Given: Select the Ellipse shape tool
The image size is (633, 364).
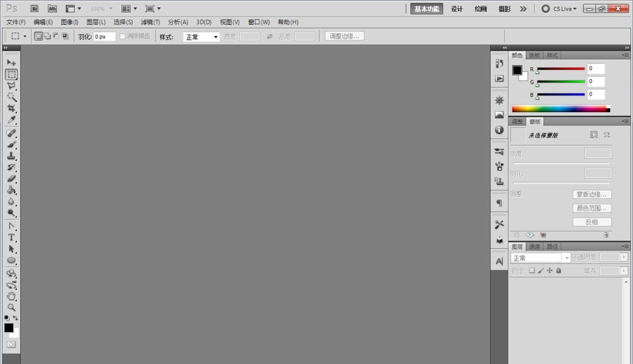Looking at the screenshot, I should click(11, 260).
